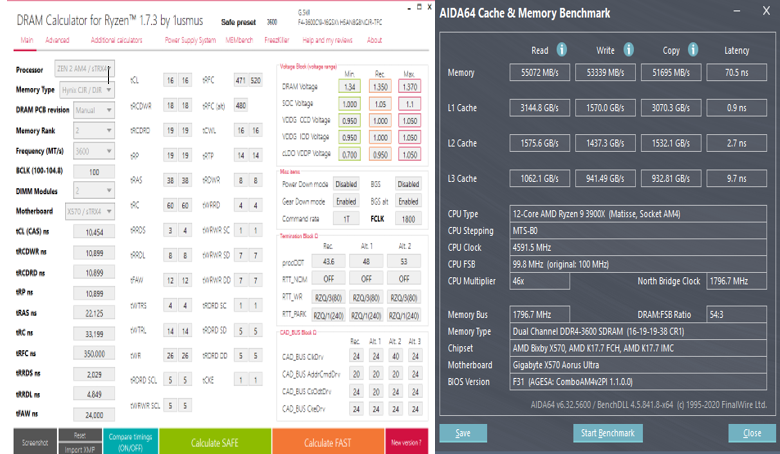Switch to the Advanced tab
This screenshot has width=780, height=454.
(57, 40)
